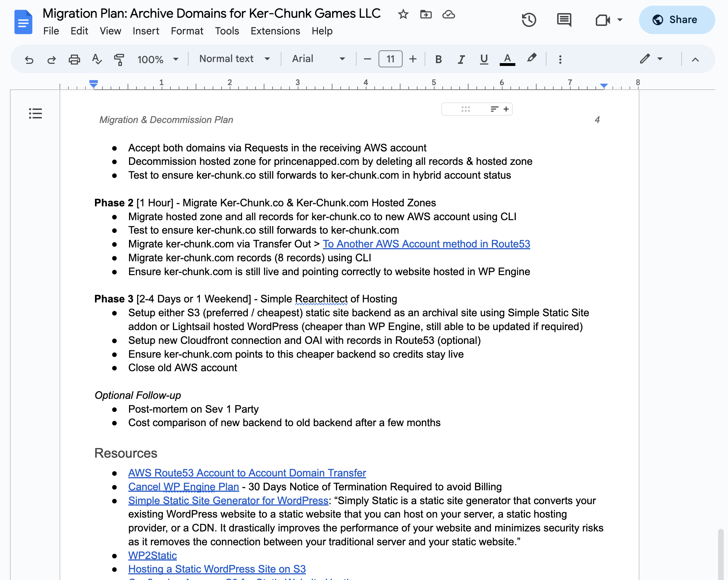This screenshot has height=580, width=728.
Task: Open the Extensions menu
Action: point(275,31)
